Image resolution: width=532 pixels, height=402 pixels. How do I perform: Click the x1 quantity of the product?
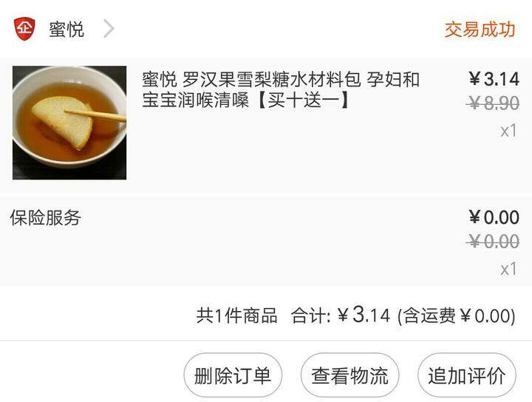click(508, 131)
